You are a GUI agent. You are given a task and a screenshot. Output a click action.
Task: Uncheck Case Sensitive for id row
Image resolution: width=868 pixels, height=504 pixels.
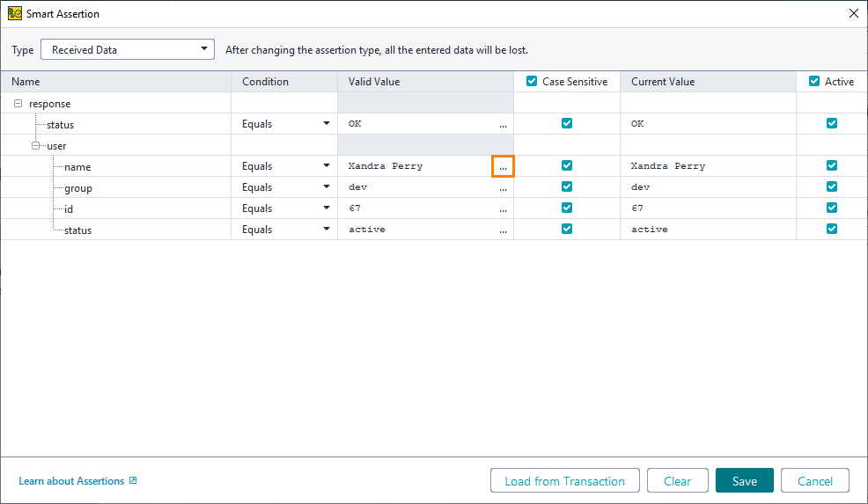[x=566, y=208]
